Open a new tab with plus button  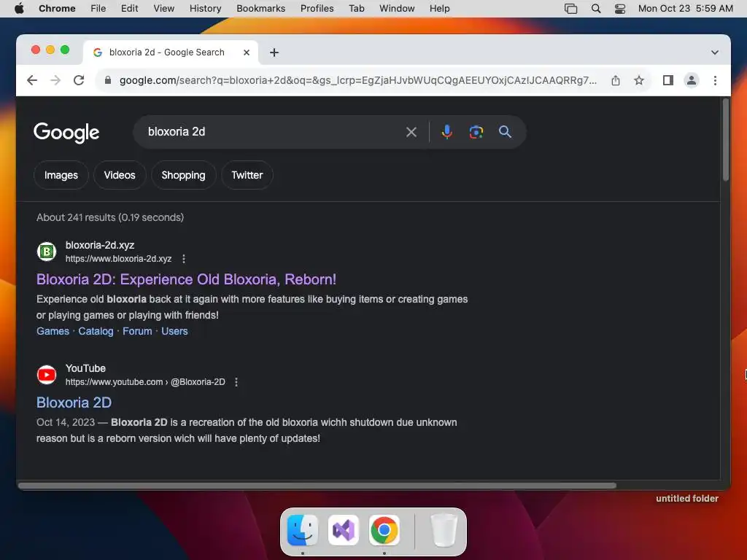[x=274, y=52]
